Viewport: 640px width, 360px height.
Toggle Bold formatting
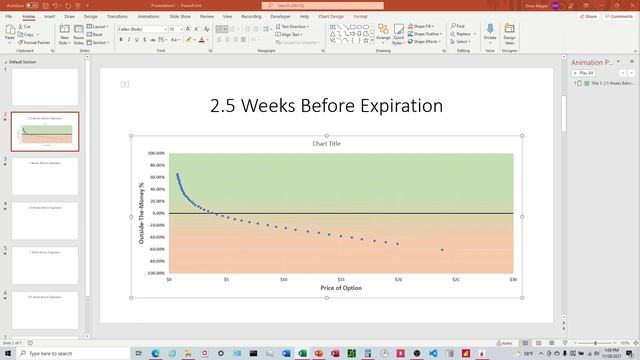coord(121,40)
